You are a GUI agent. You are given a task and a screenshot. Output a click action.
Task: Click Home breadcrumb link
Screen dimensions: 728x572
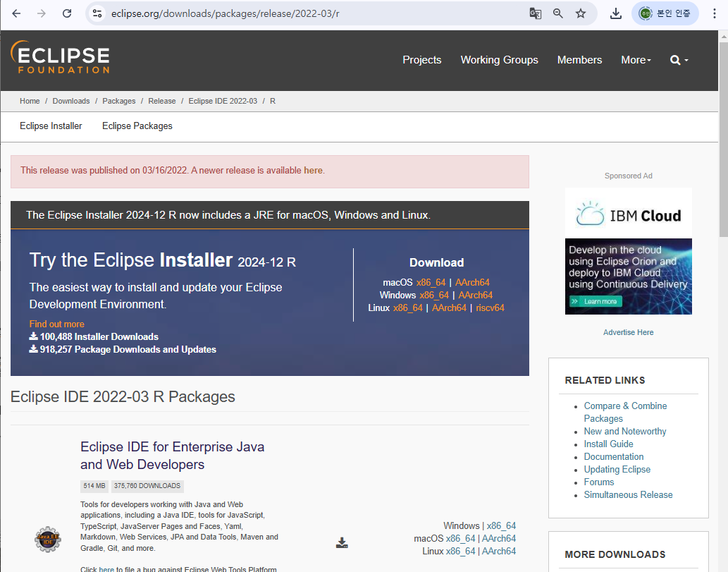tap(30, 101)
